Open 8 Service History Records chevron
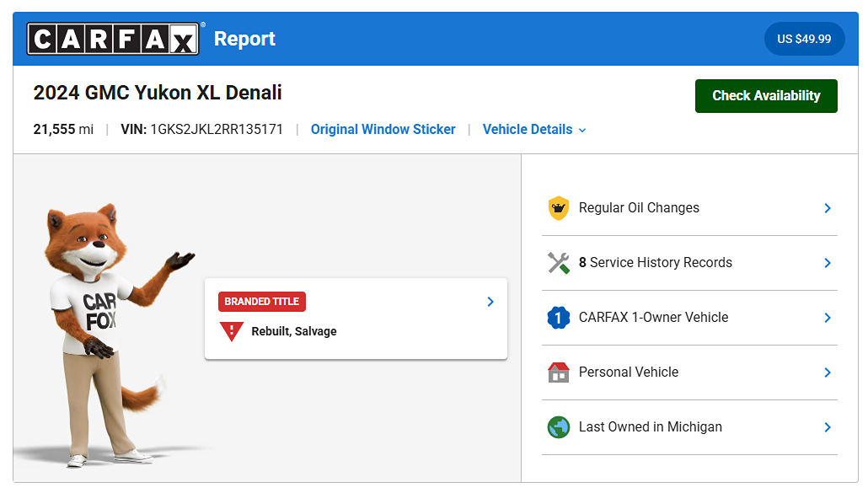Viewport: 868px width, 493px height. 828,263
